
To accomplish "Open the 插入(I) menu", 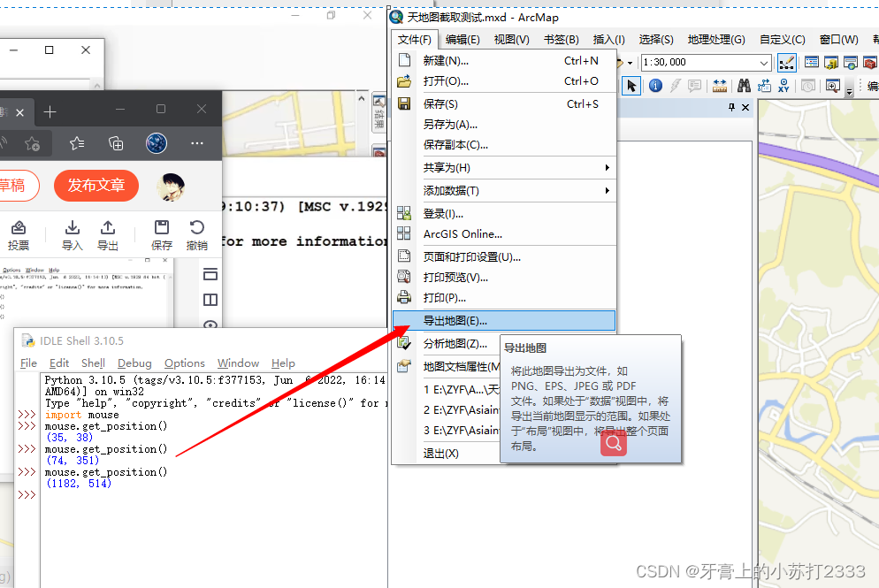I will (608, 39).
